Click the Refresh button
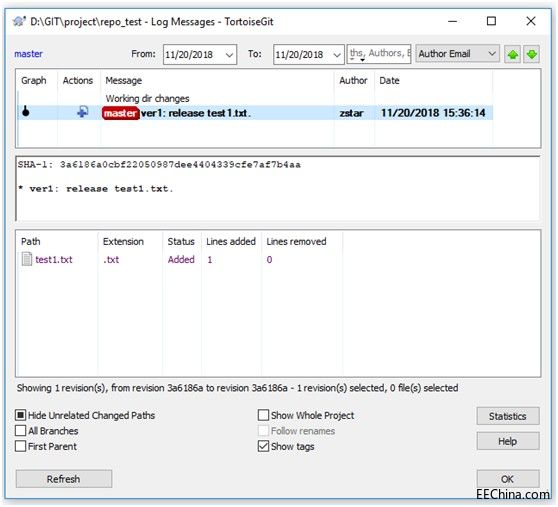This screenshot has width=558, height=507. (64, 479)
